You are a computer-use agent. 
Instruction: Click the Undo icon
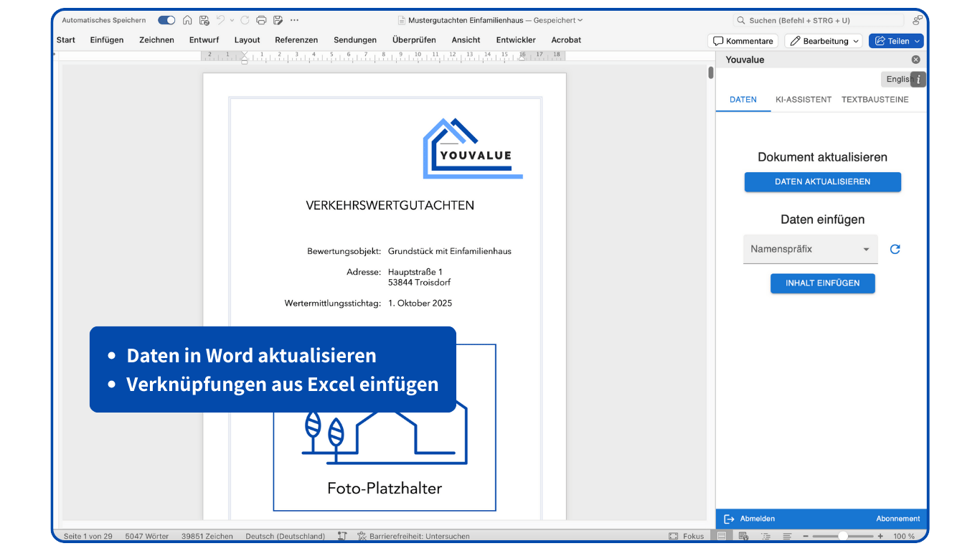click(x=221, y=20)
